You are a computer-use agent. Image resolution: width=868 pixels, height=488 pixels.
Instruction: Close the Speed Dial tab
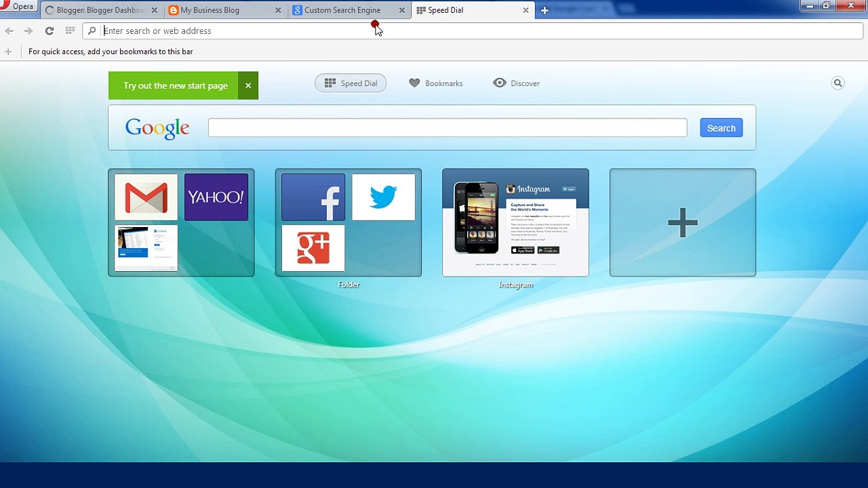[526, 10]
